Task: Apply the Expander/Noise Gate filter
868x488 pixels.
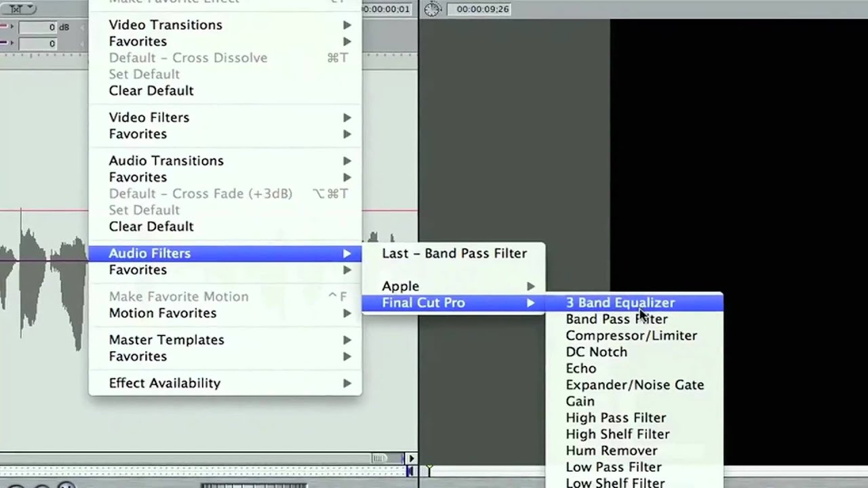Action: [x=635, y=385]
